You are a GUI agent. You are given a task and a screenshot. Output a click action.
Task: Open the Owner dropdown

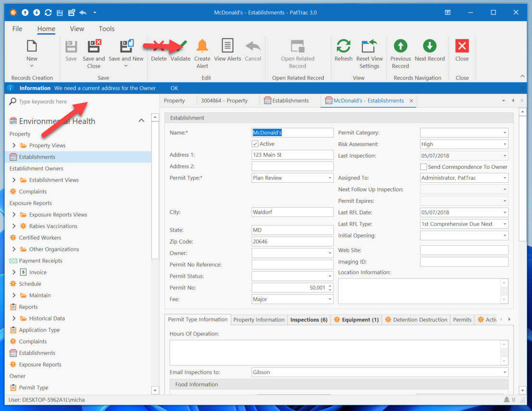click(330, 253)
